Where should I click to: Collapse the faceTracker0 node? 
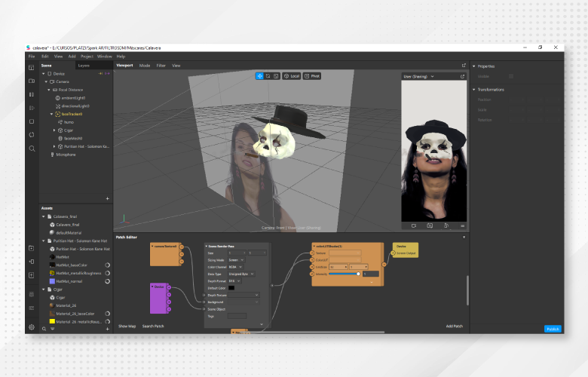point(51,114)
